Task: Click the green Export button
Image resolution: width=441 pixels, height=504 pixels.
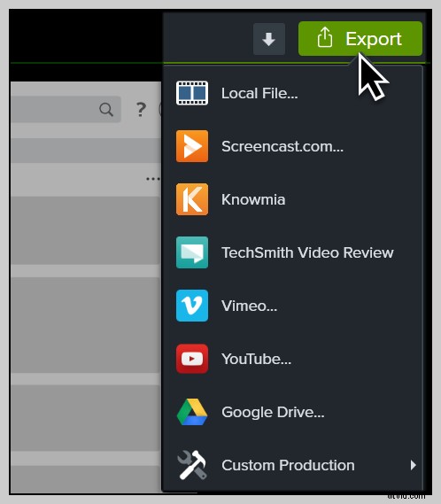Action: pos(360,39)
